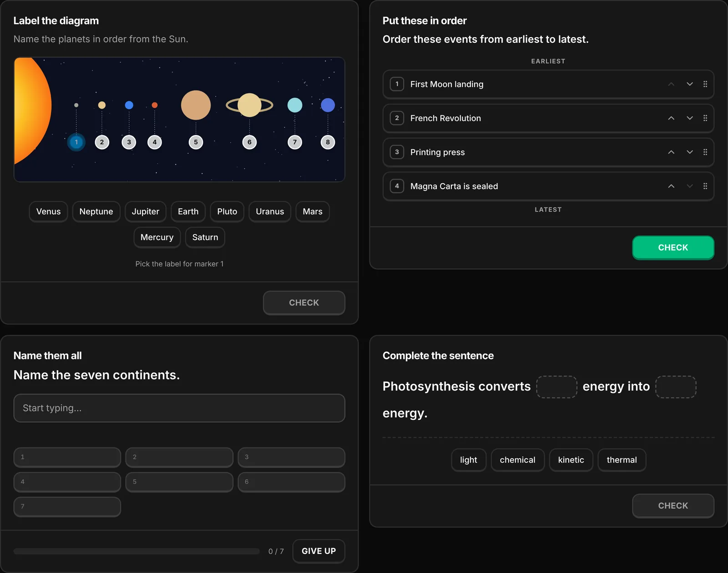
Task: Move Magna Carta is sealed up
Action: tap(671, 186)
